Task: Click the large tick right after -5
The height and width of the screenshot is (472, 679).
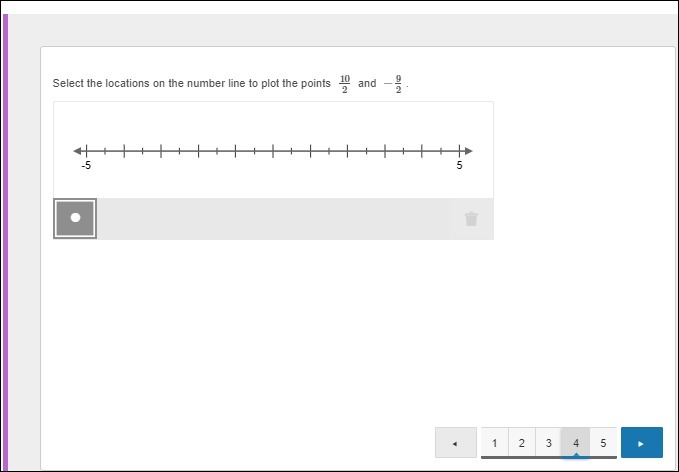Action: 124,151
